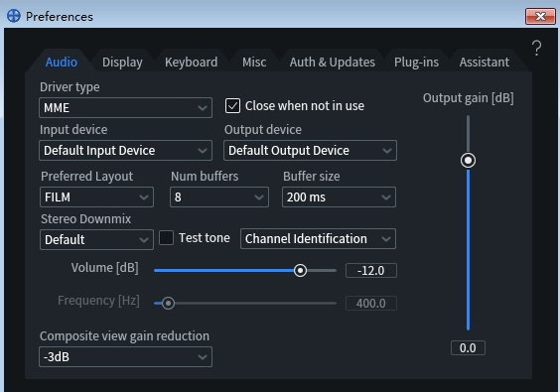Click the Frequency slider handle

tap(168, 303)
